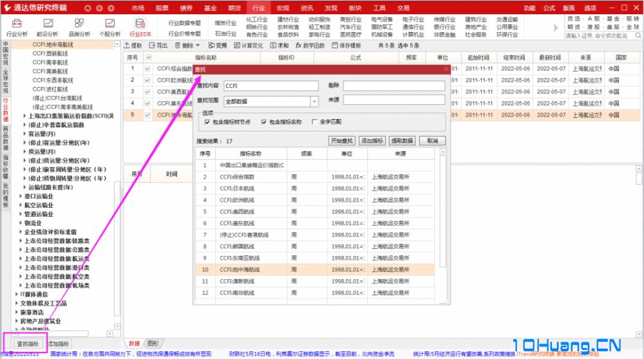The height and width of the screenshot is (359, 644).
Task: Open 行业分析 toolbar icon
Action: 17,28
